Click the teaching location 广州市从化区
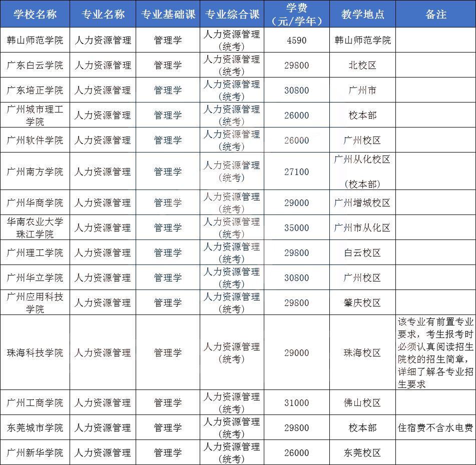 pyautogui.click(x=362, y=228)
